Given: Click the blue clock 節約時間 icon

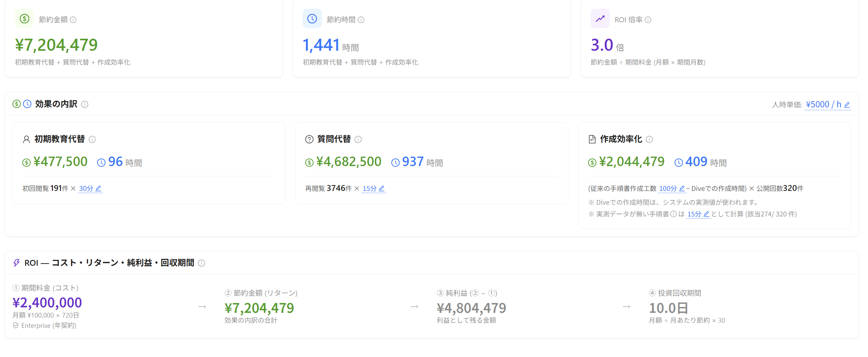Looking at the screenshot, I should click(312, 19).
